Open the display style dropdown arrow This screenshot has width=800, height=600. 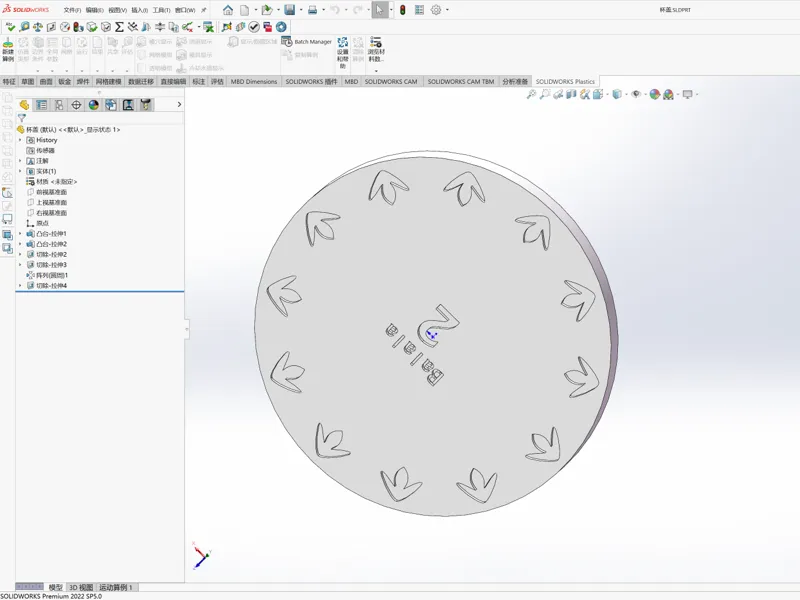(x=626, y=94)
